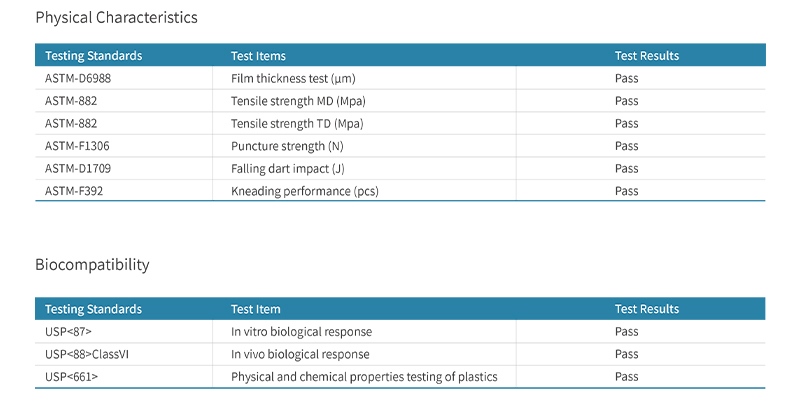Select In vitro biological response item
The image size is (800, 400).
click(x=302, y=332)
